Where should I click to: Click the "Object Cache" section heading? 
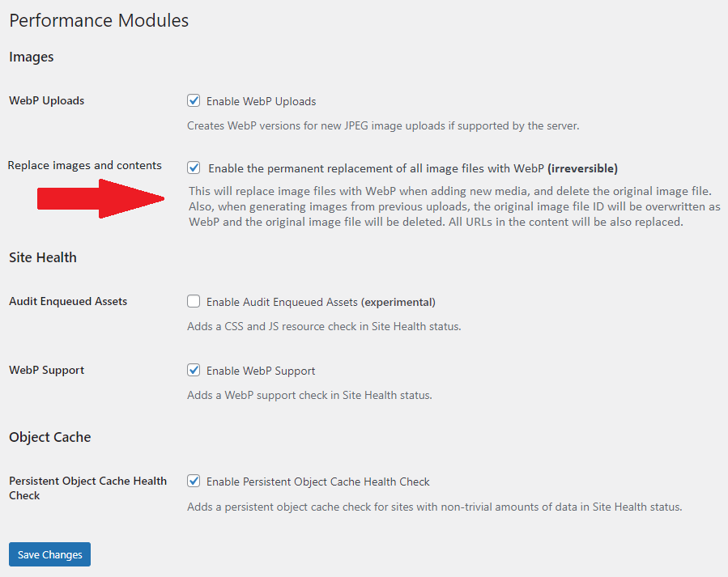click(x=49, y=437)
